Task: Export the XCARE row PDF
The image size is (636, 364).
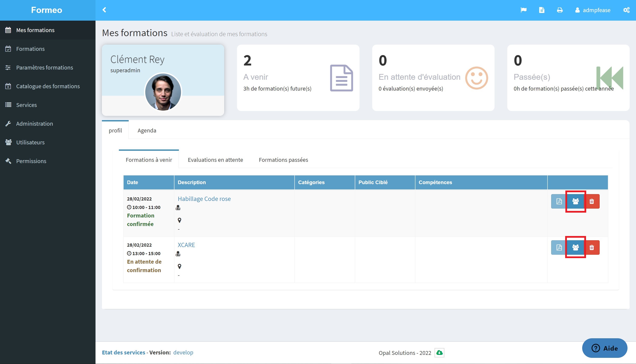Action: click(x=559, y=247)
